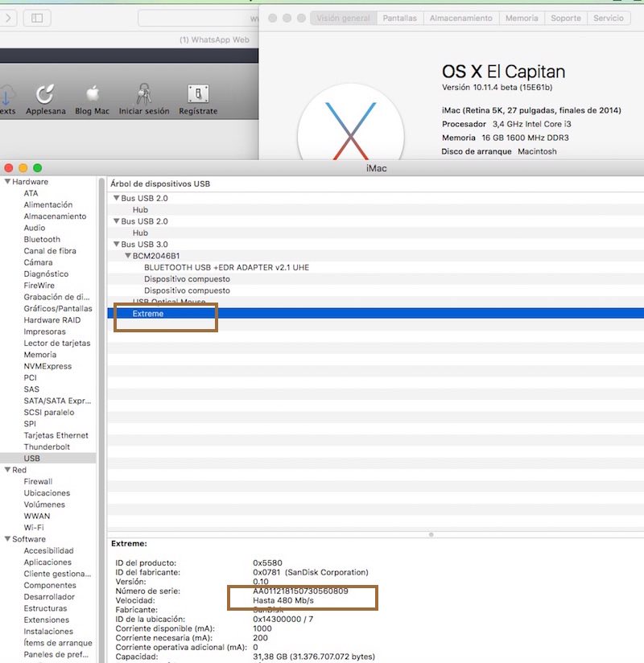Select Ítems de arranque under Software
644x663 pixels.
(58, 643)
